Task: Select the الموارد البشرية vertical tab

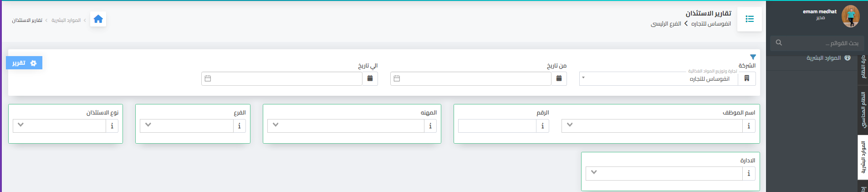Action: pyautogui.click(x=863, y=157)
